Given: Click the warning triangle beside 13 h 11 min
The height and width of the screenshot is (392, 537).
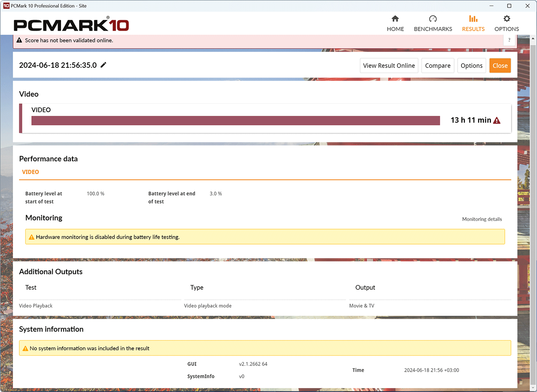Looking at the screenshot, I should [497, 120].
